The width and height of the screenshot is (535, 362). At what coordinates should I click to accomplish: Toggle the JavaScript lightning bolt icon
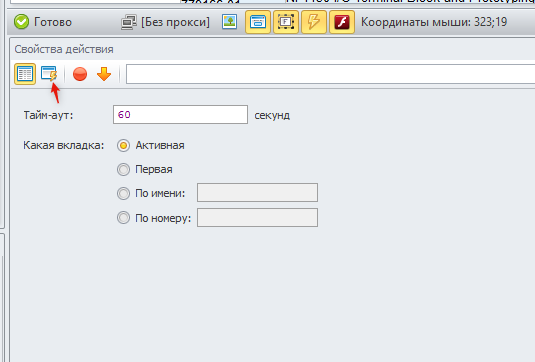click(x=314, y=22)
